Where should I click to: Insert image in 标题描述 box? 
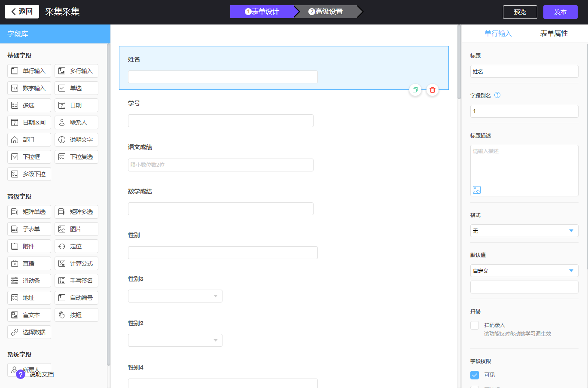(x=477, y=190)
